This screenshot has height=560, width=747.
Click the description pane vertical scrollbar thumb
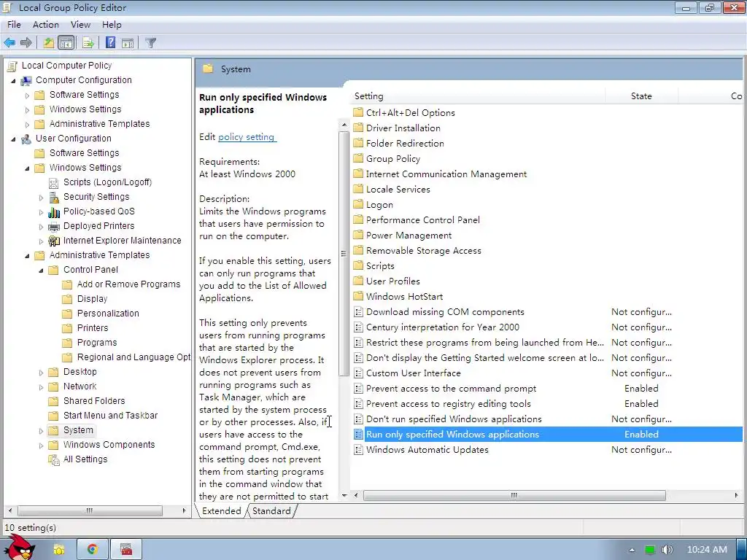coord(344,254)
